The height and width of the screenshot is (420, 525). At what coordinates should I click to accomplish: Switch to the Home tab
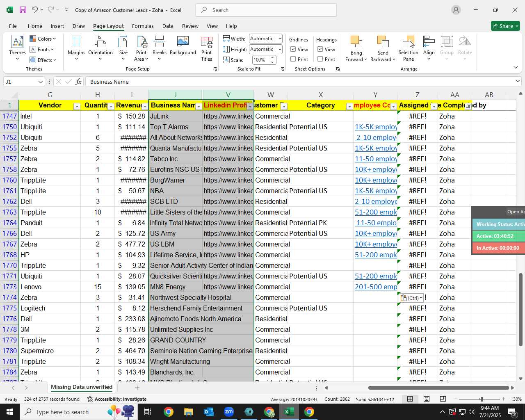(x=35, y=26)
